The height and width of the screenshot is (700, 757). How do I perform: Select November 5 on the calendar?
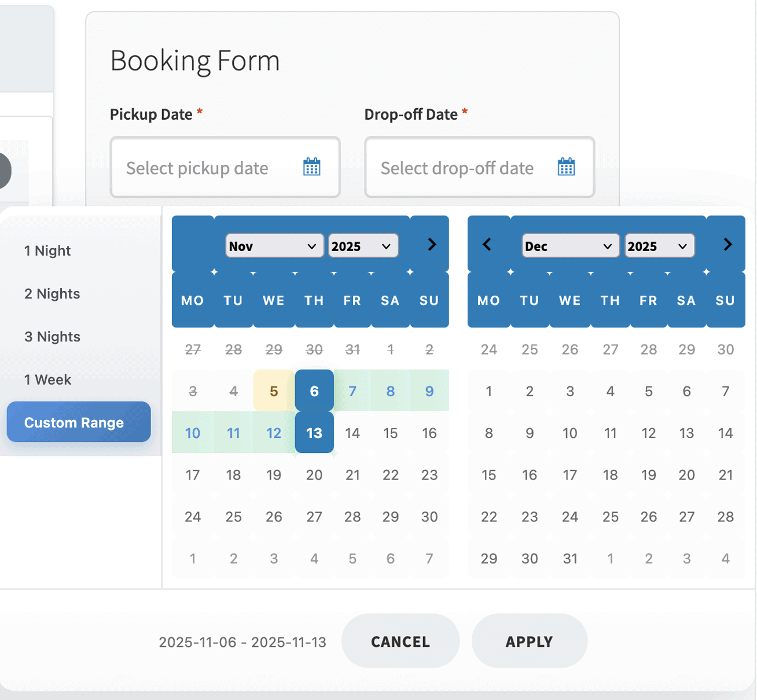click(x=273, y=391)
